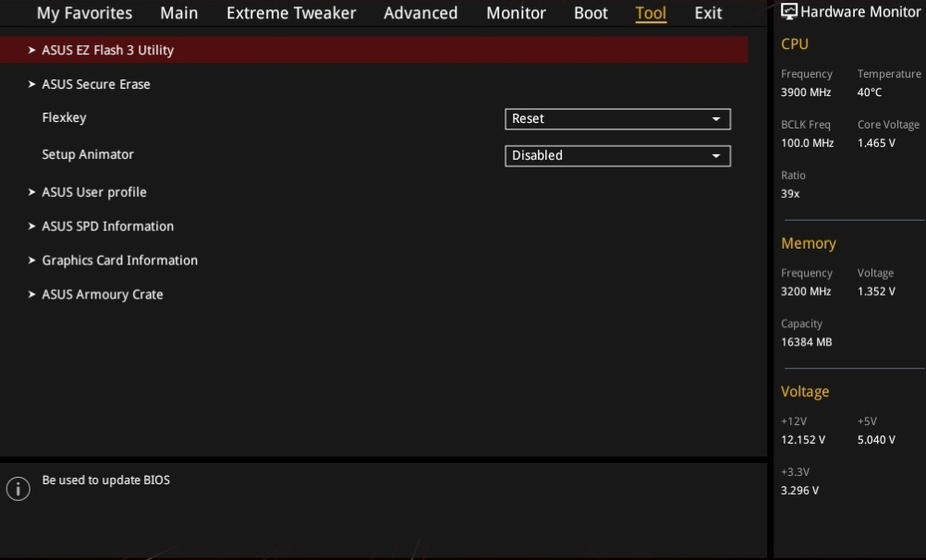926x560 pixels.
Task: Open the Exit tab
Action: pyautogui.click(x=708, y=13)
